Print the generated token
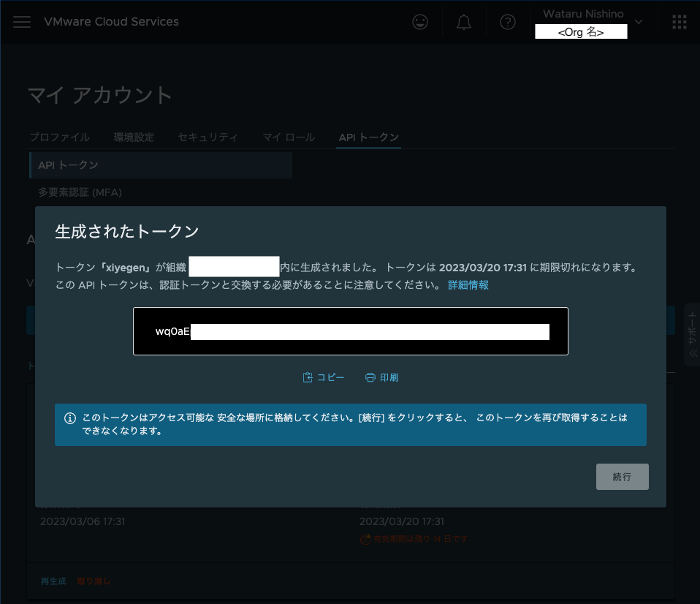Viewport: 700px width, 604px height. click(x=381, y=377)
